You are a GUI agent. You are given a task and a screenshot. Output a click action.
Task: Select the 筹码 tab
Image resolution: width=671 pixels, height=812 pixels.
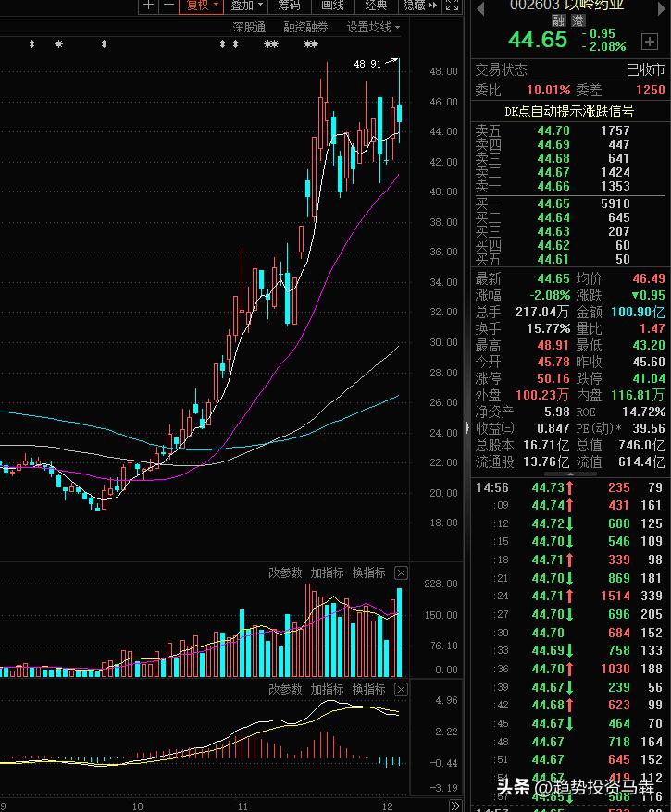coord(289,6)
